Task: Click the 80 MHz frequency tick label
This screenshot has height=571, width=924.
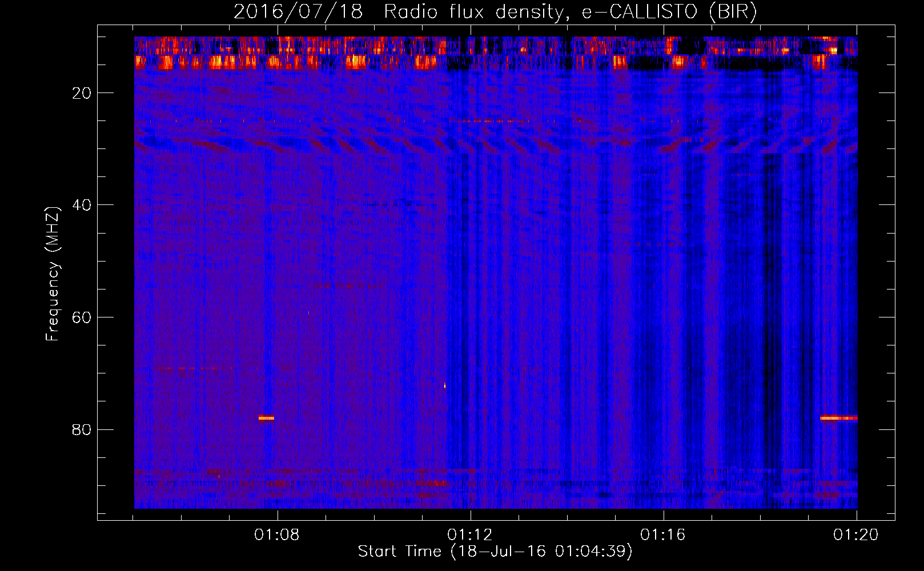Action: (x=82, y=429)
